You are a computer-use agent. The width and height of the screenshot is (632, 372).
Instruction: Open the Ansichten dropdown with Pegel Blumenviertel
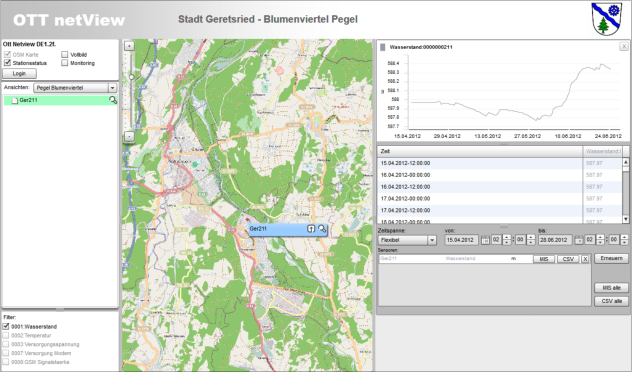click(75, 88)
